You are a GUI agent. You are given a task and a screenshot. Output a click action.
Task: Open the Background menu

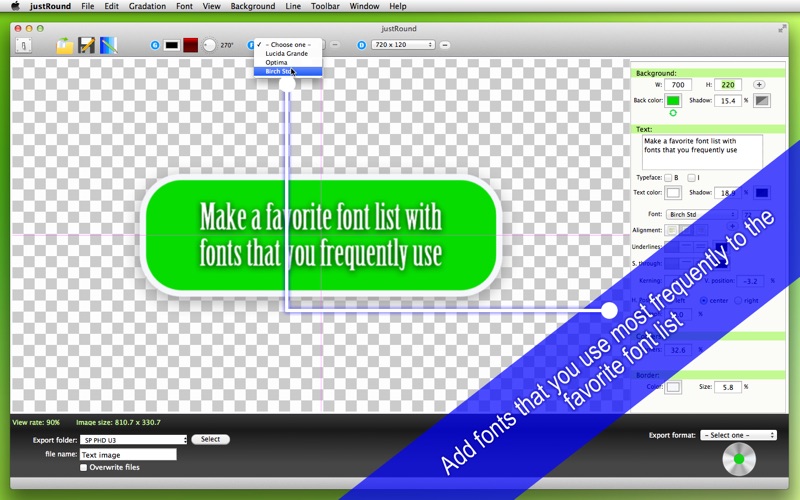point(253,6)
